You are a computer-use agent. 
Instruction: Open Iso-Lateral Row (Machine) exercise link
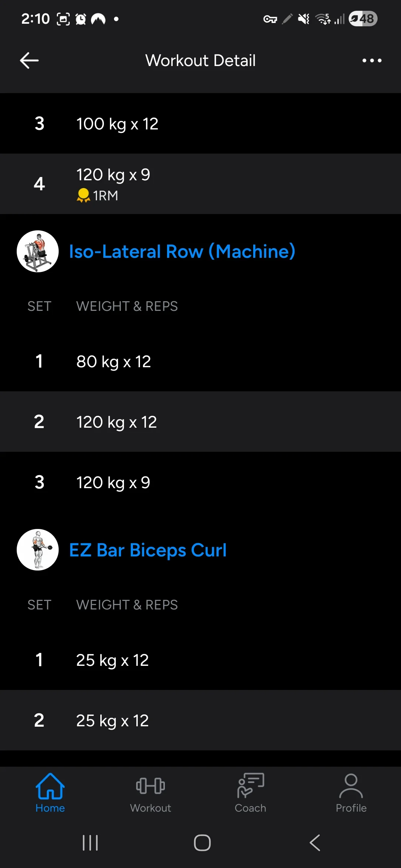click(182, 251)
